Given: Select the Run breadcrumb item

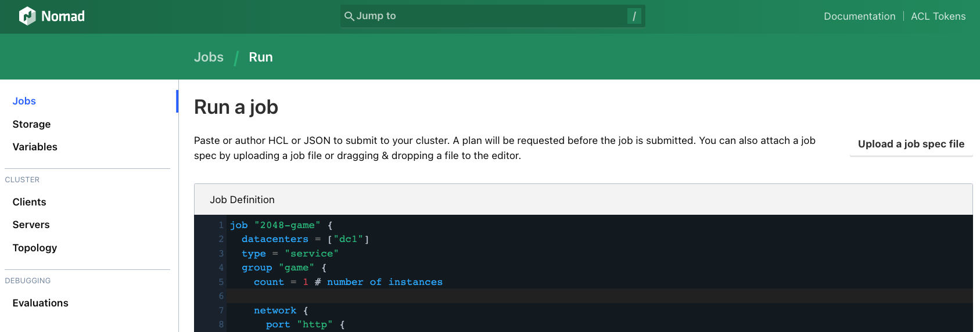Looking at the screenshot, I should click(261, 57).
